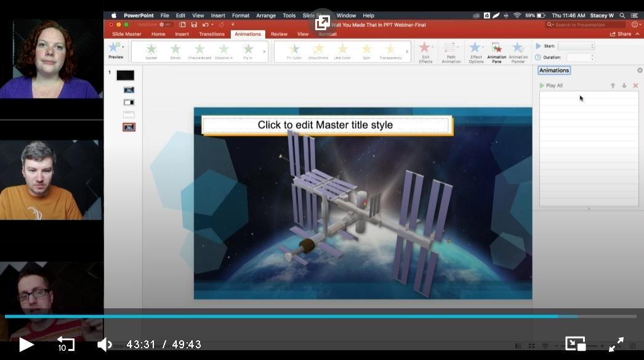Screen dimensions: 644x360
Task: Toggle picture-in-picture video mode
Action: click(x=576, y=343)
